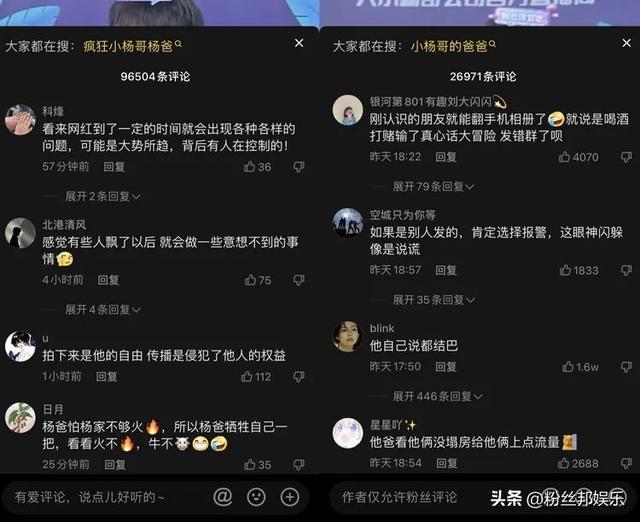Viewport: 640px width, 522px height.
Task: Like 日月's comment with 35 likes
Action: (257, 464)
